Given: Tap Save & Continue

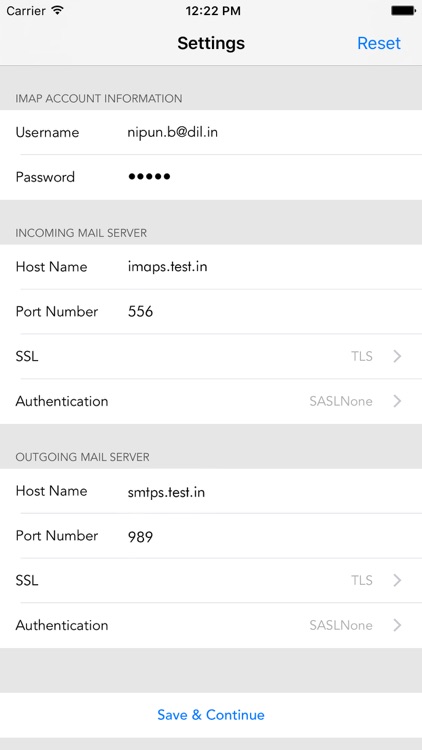Looking at the screenshot, I should point(211,715).
